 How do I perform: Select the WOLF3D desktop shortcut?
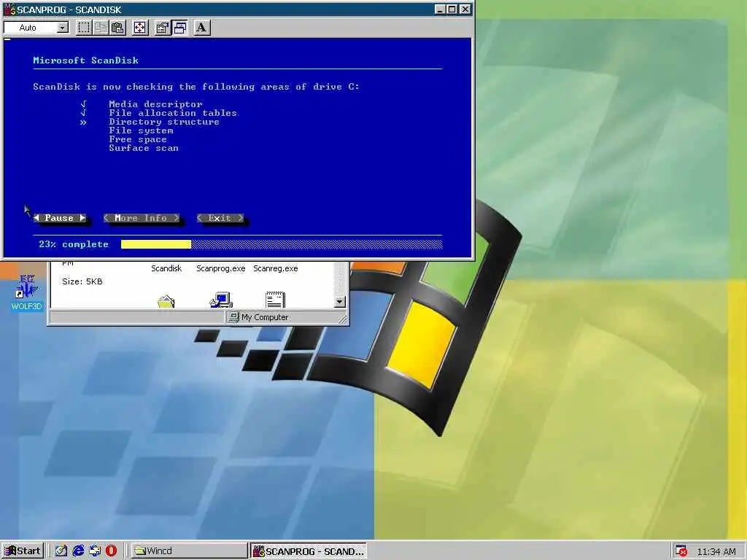pyautogui.click(x=27, y=292)
